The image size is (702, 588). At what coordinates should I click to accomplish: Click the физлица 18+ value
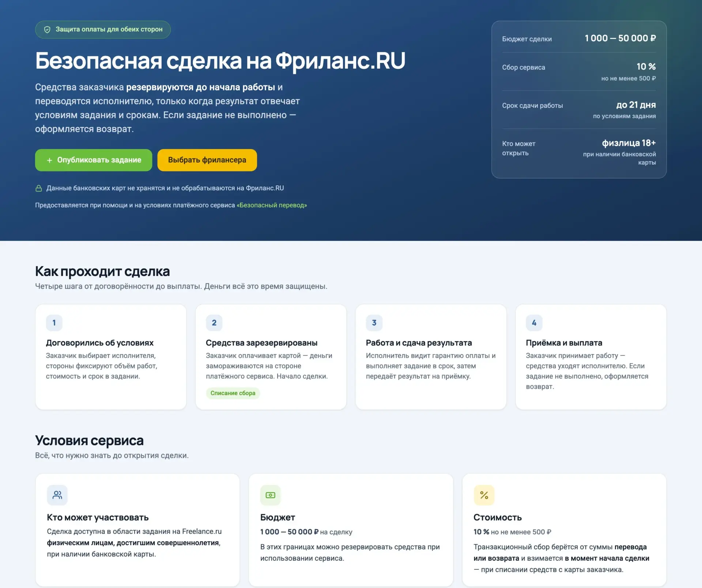pos(629,143)
